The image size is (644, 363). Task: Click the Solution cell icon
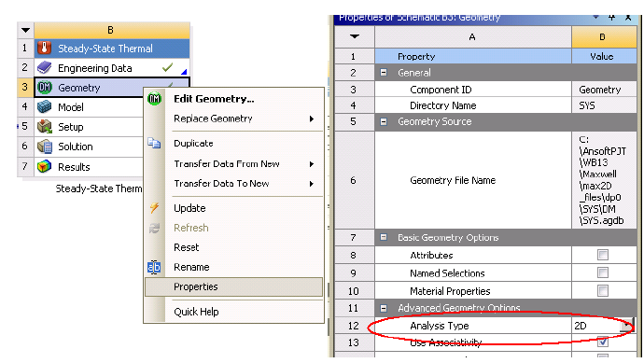coord(45,147)
